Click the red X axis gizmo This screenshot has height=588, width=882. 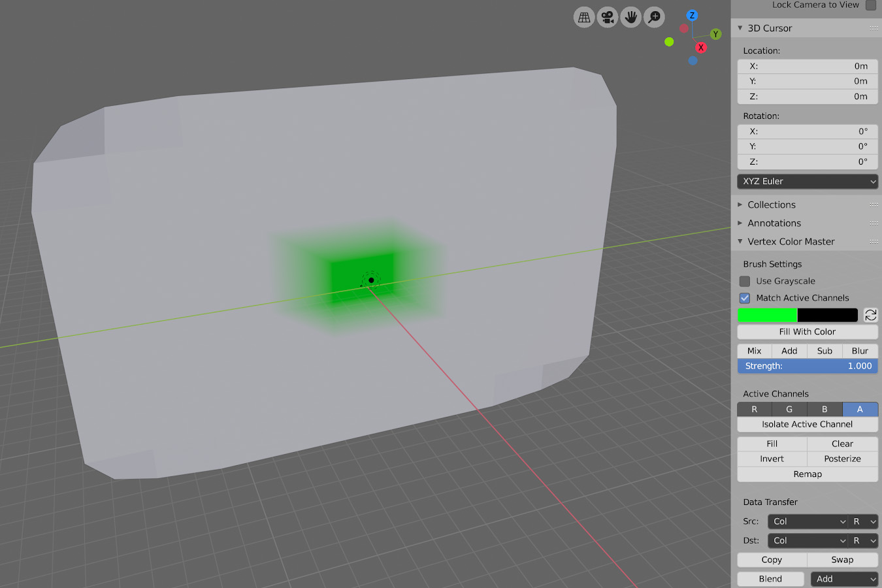700,48
